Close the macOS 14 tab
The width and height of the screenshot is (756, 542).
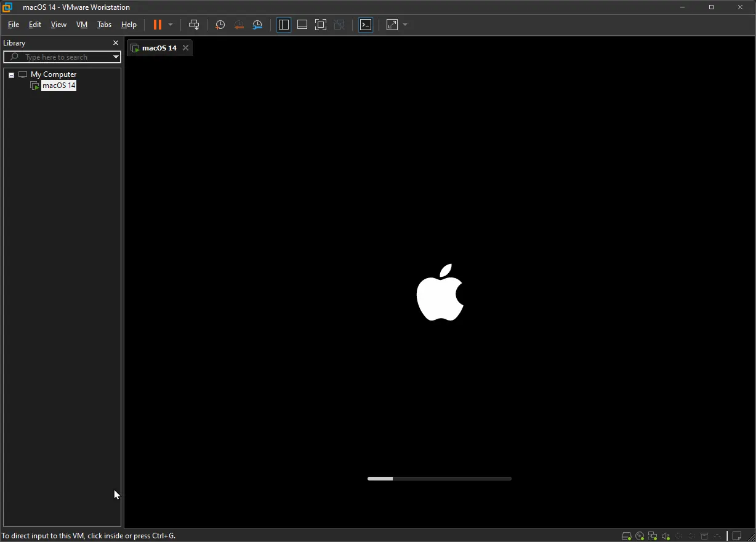coord(185,48)
